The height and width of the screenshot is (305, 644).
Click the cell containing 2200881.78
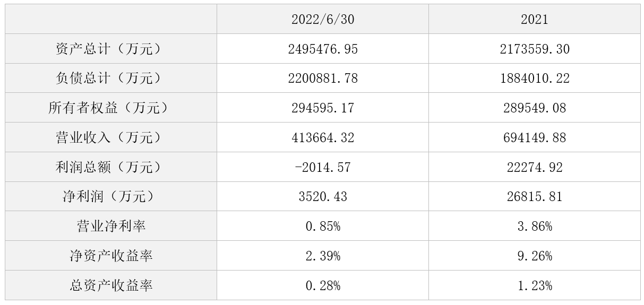tap(323, 78)
